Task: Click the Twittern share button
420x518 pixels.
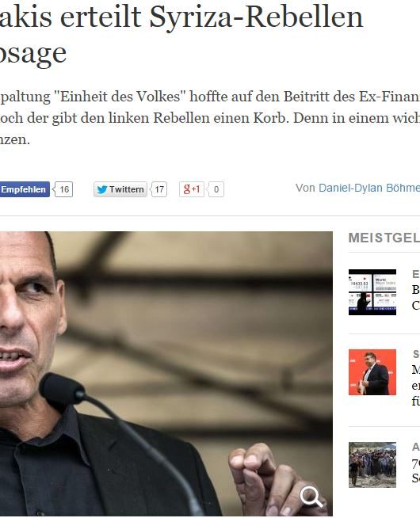Action: (x=120, y=189)
